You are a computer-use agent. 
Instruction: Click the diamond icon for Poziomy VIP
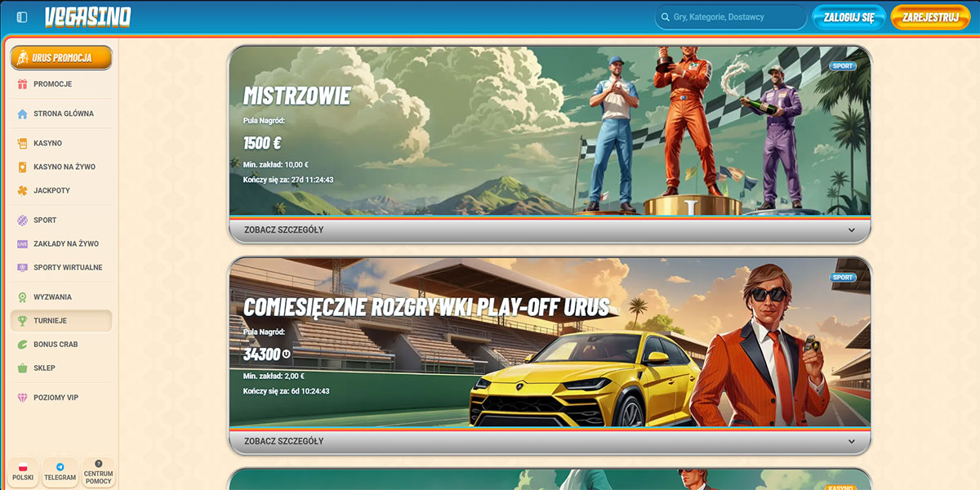[x=23, y=398]
